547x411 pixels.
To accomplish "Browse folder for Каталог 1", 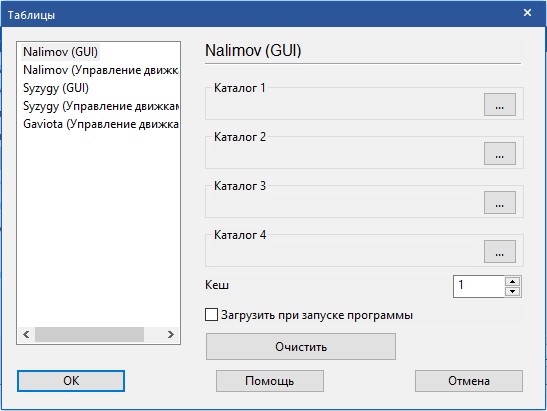I will point(500,104).
